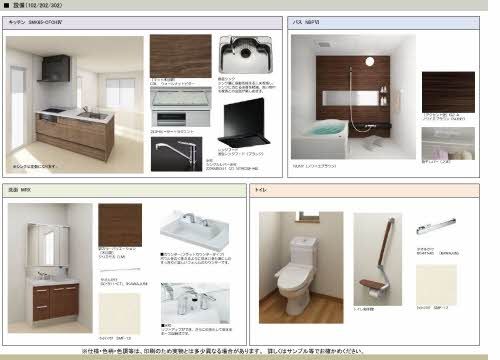Click the bathroom dryer rack image
Viewport: 500px width, 360px height.
(448, 143)
